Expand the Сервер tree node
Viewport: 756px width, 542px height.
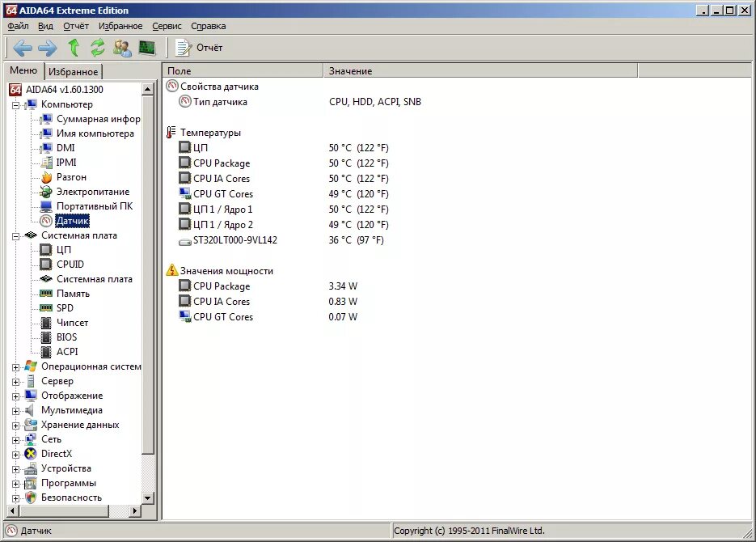click(16, 382)
